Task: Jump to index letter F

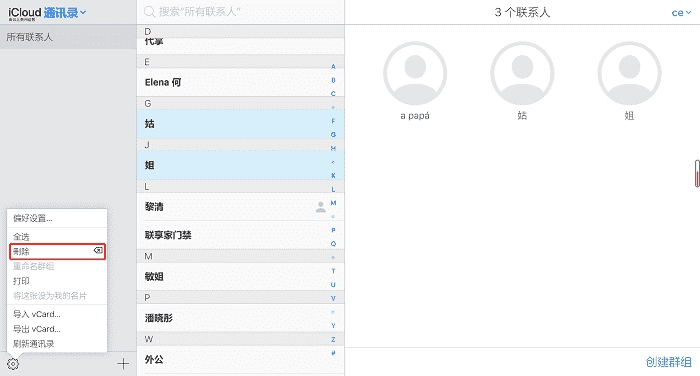Action: (x=333, y=121)
